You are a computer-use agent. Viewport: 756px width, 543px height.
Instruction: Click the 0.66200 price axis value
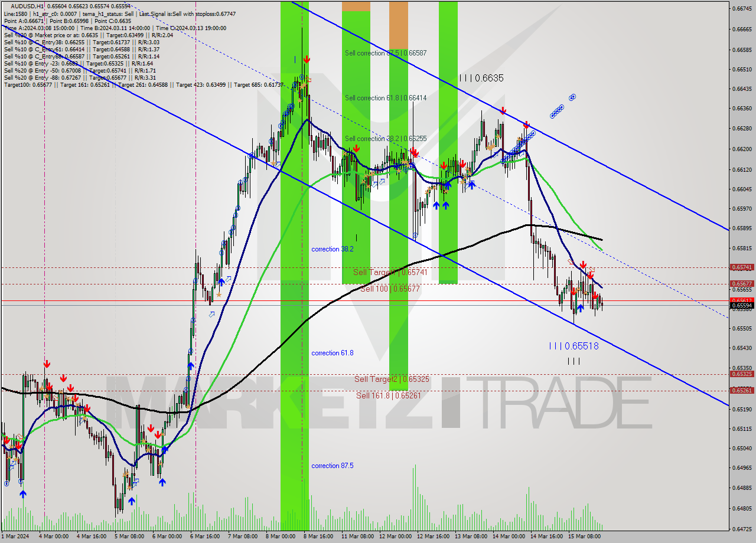coord(742,149)
